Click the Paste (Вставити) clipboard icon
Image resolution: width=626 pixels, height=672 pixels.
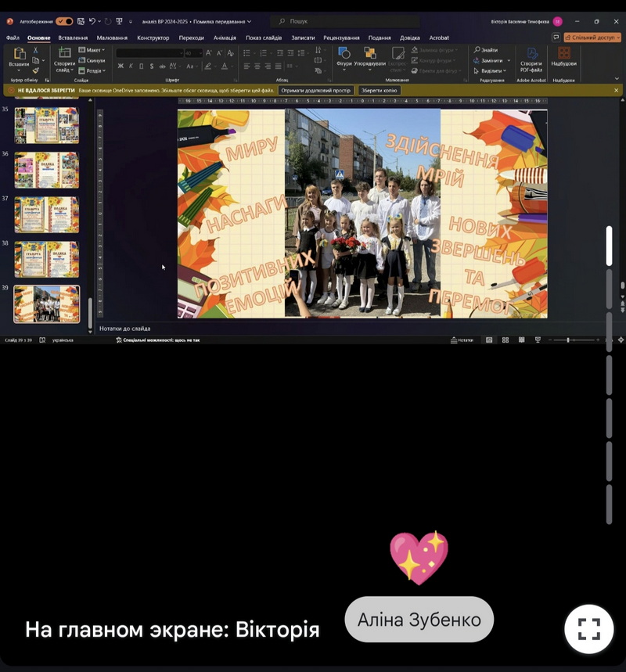click(19, 54)
